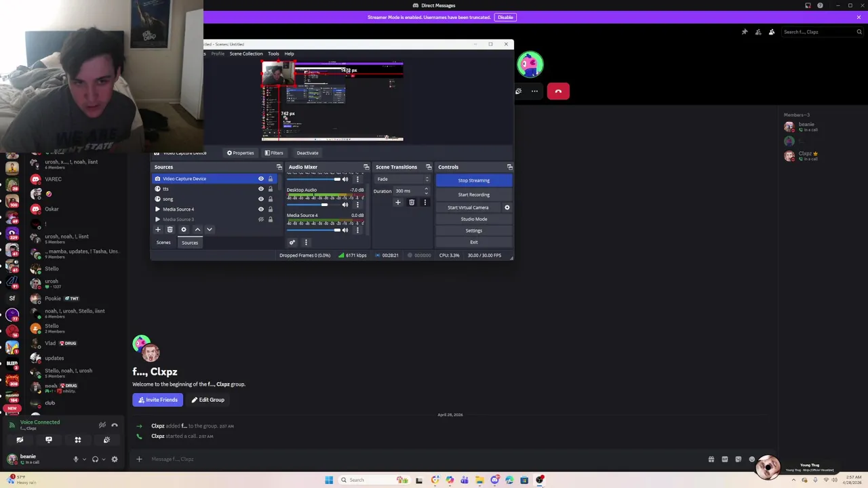Open advanced audio properties gears icon
Image resolution: width=868 pixels, height=488 pixels.
292,243
